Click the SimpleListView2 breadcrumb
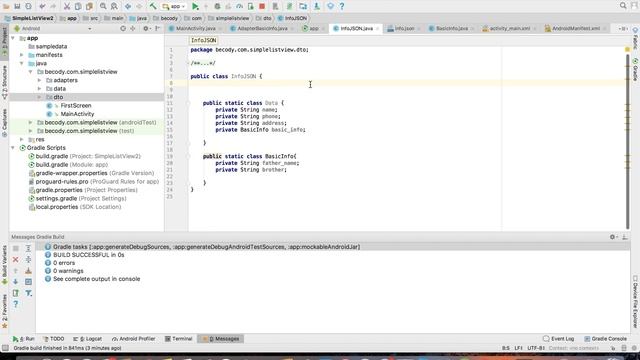Image resolution: width=640 pixels, height=360 pixels. [29, 18]
